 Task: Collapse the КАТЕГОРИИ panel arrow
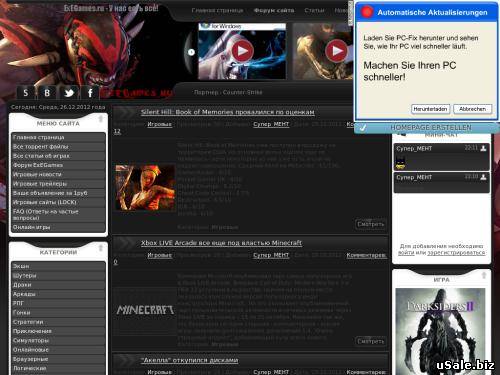click(x=101, y=248)
